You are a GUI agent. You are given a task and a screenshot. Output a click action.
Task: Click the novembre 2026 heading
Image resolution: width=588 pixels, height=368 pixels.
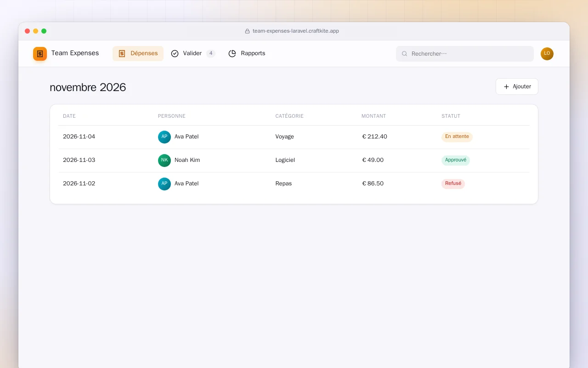point(88,87)
